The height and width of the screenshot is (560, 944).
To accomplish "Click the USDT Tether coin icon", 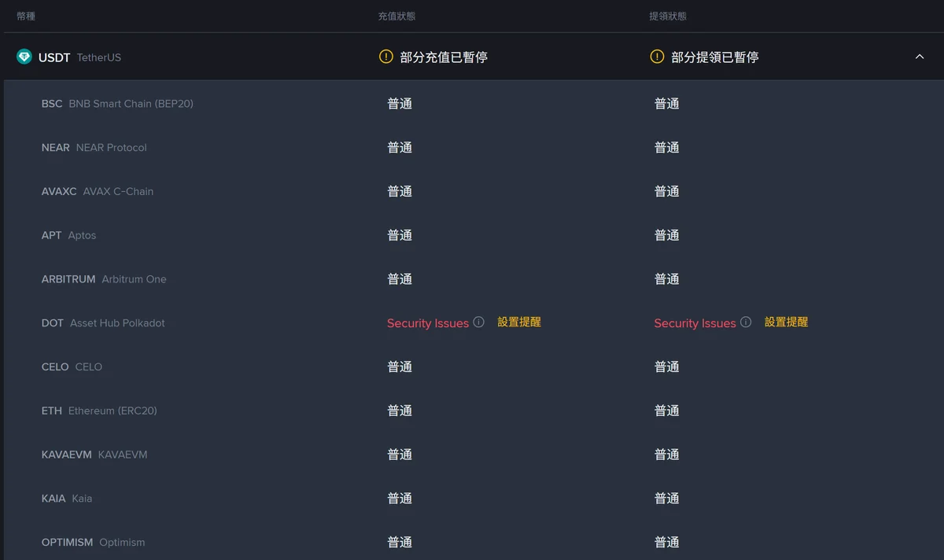I will [24, 57].
